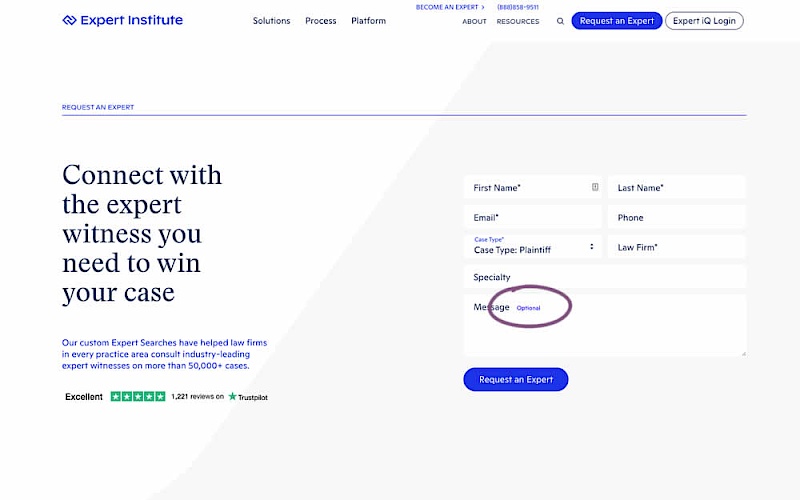The width and height of the screenshot is (800, 500).
Task: Open the Platform menu
Action: (368, 21)
